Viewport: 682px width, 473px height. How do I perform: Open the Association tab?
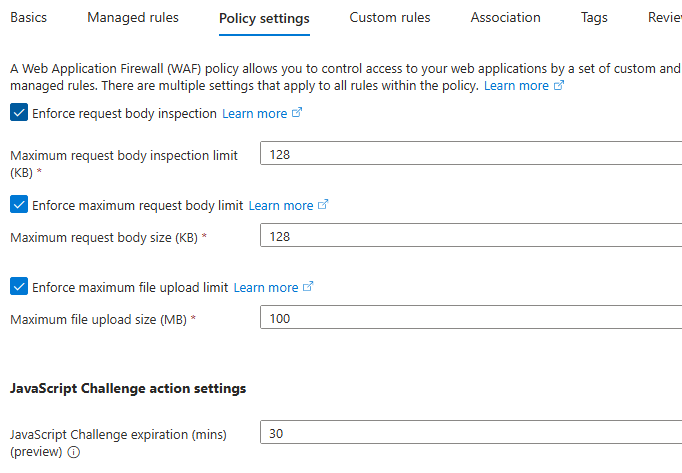505,17
